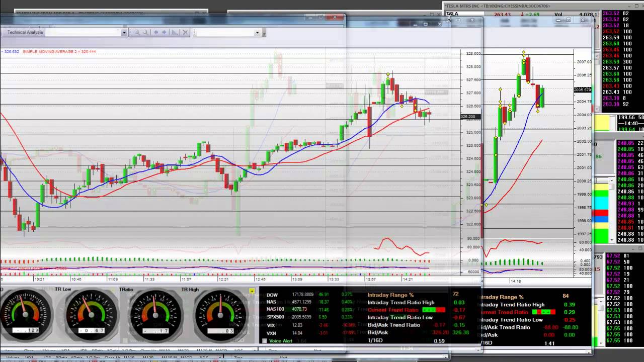644x362 pixels.
Task: Click Intraday Range % value 84 in right panel
Action: pyautogui.click(x=566, y=297)
